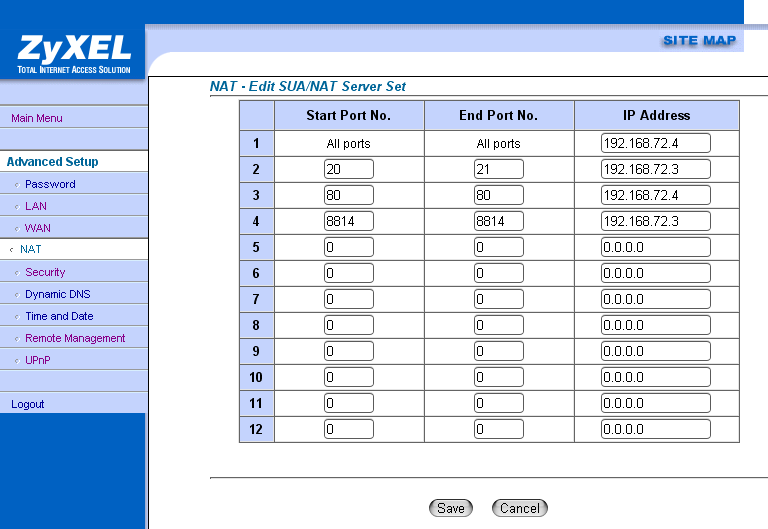
Task: Click the rule 12 IP Address field
Action: click(x=655, y=429)
